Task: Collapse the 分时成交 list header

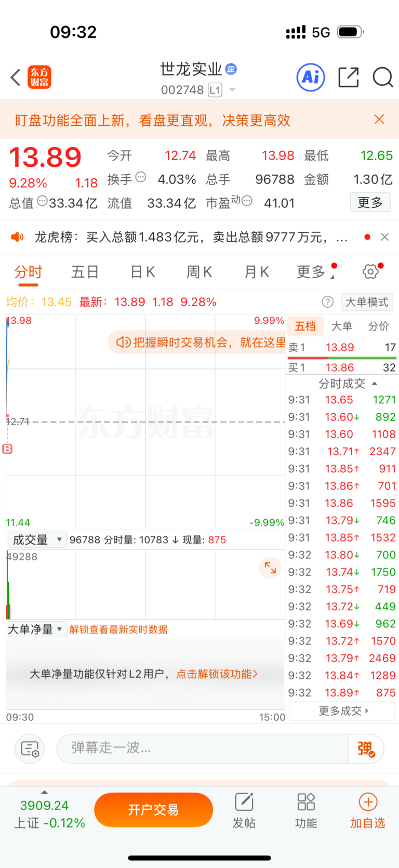Action: point(347,384)
